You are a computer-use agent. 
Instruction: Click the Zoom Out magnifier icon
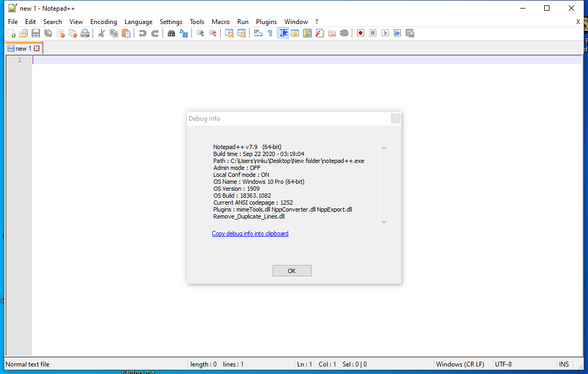pyautogui.click(x=213, y=33)
